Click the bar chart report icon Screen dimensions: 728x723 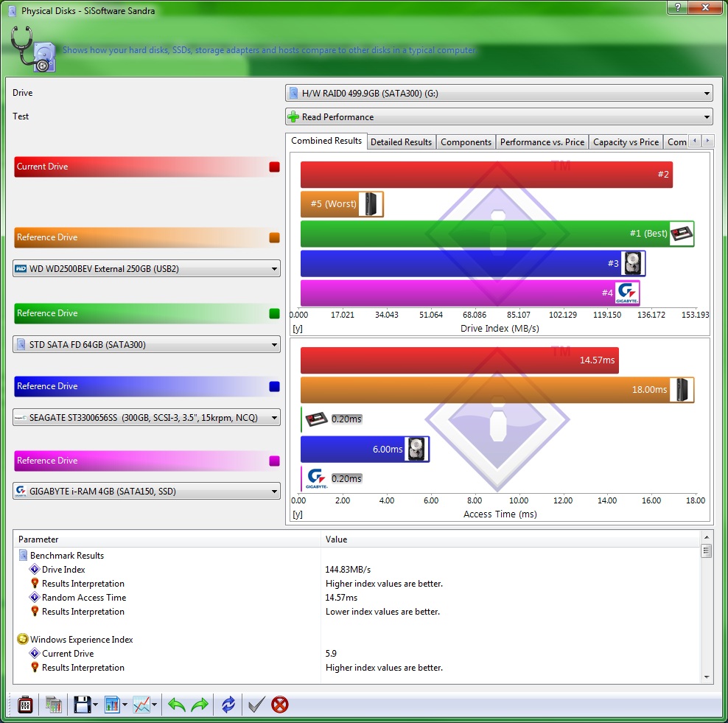[112, 705]
